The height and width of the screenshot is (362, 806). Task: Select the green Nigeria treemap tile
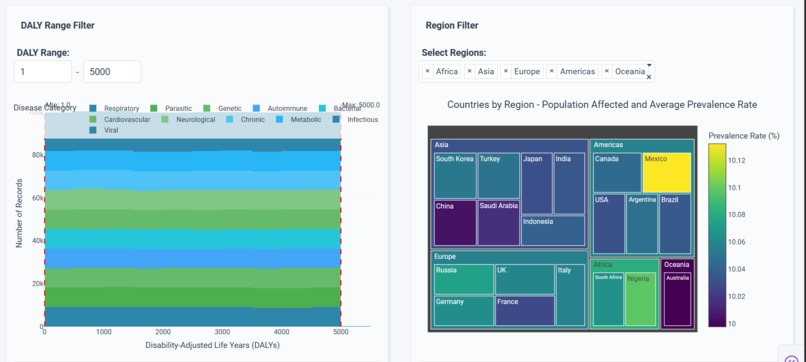[640, 299]
